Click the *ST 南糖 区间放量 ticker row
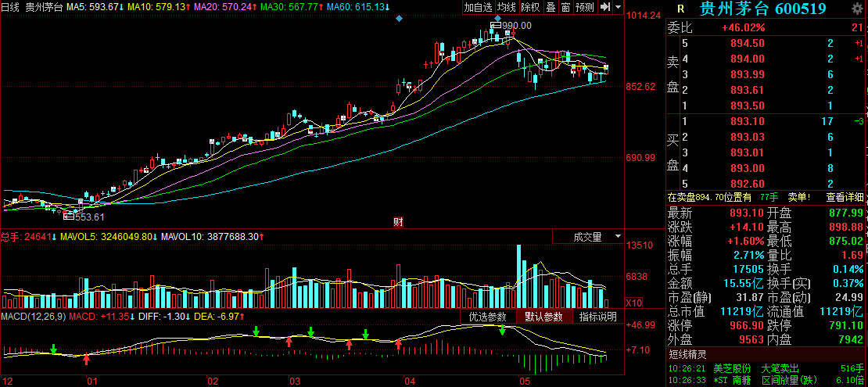 767,381
